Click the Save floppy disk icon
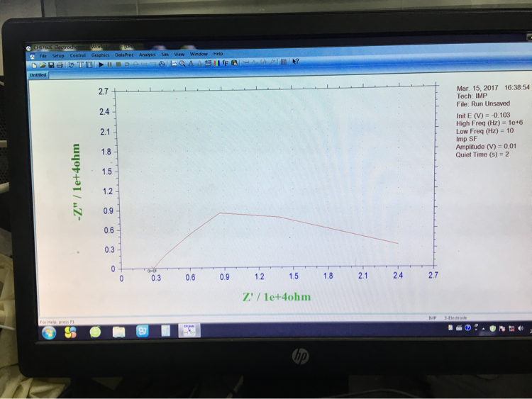This screenshot has height=399, width=532. [x=51, y=65]
